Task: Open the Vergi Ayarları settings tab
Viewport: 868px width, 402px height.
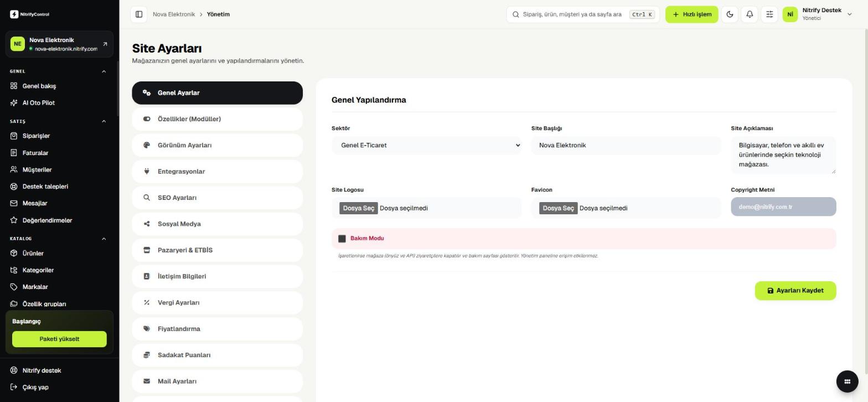Action: coord(217,303)
